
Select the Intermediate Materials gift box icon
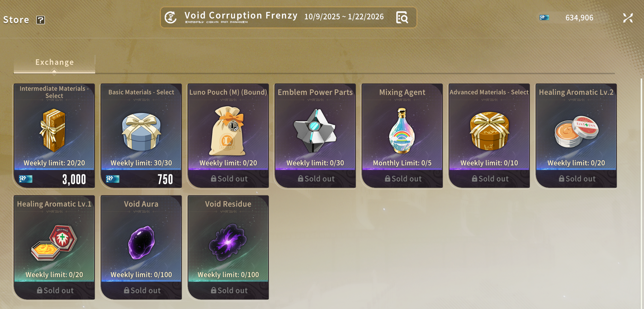click(x=54, y=130)
